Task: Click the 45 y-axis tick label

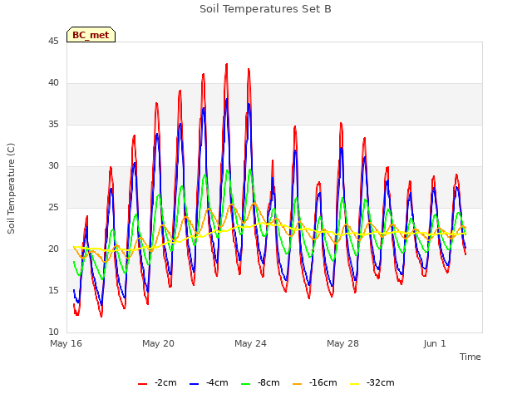Action: pyautogui.click(x=53, y=42)
